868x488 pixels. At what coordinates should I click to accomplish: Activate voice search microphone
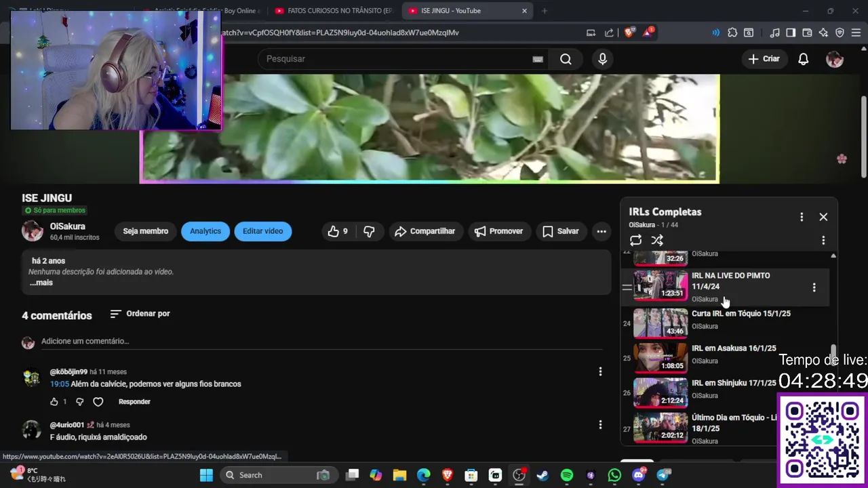pos(602,59)
